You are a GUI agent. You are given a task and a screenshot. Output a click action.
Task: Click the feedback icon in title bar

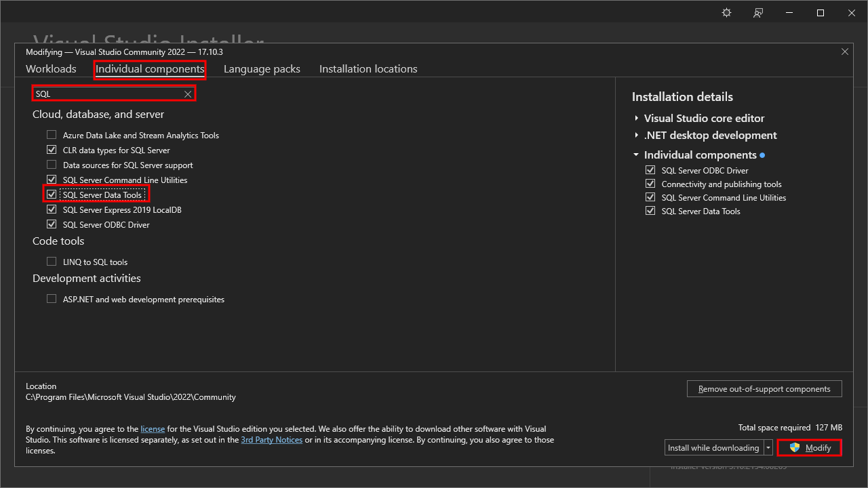point(758,13)
